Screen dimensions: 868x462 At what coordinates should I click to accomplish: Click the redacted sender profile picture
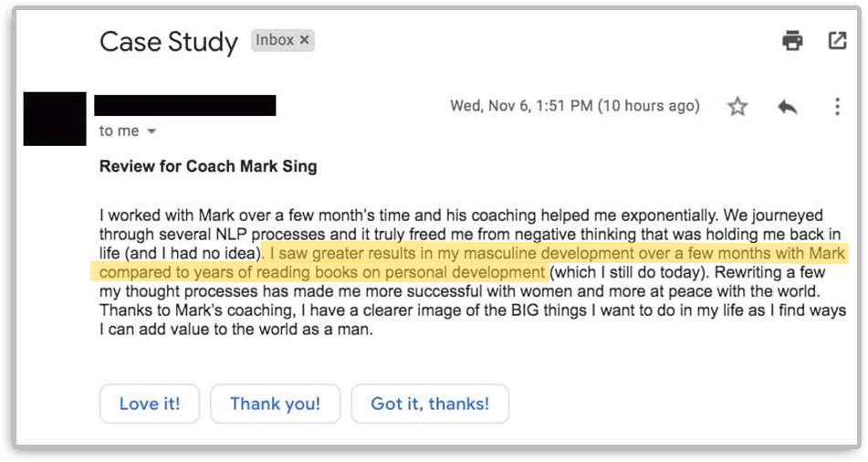pos(55,119)
